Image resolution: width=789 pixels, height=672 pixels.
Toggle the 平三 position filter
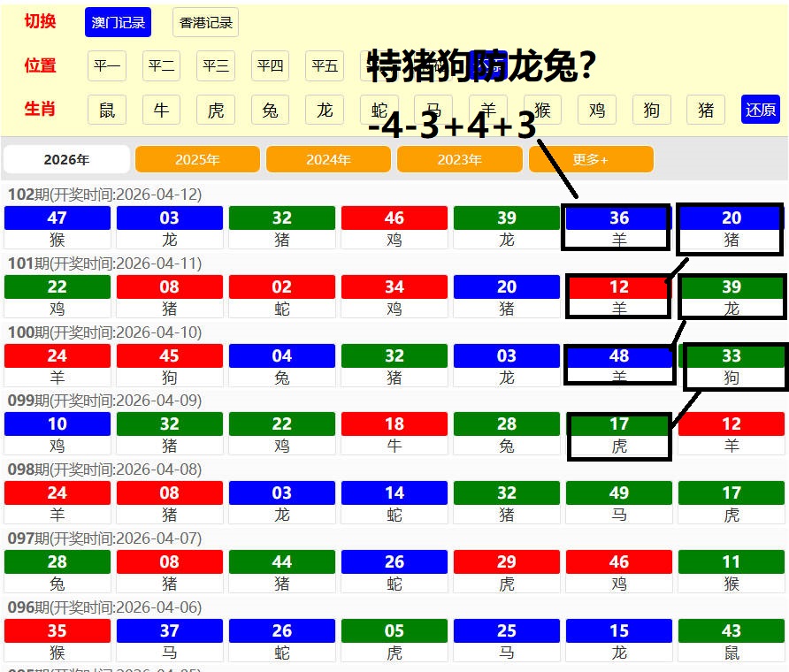(x=216, y=66)
